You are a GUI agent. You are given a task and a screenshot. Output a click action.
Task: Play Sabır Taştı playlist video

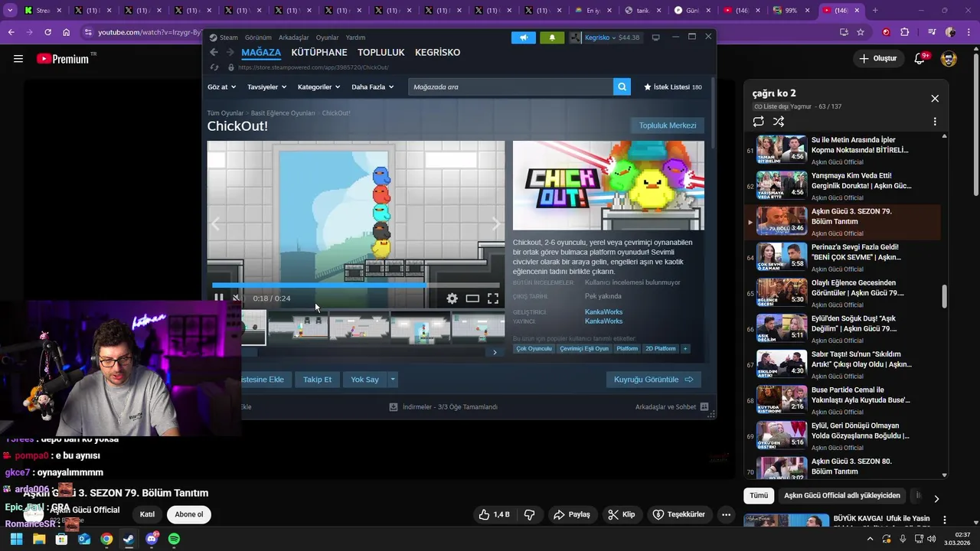pyautogui.click(x=841, y=364)
